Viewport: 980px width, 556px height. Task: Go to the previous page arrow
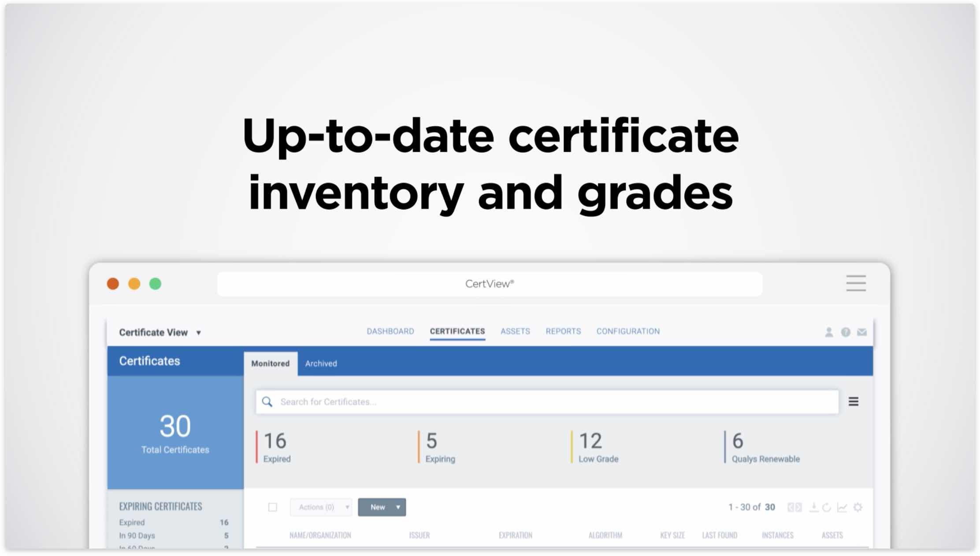click(791, 507)
